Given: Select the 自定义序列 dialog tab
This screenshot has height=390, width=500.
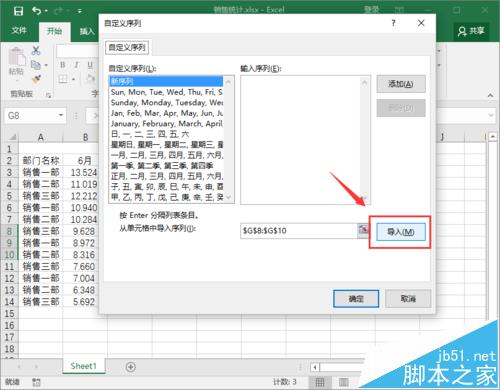Looking at the screenshot, I should point(127,48).
